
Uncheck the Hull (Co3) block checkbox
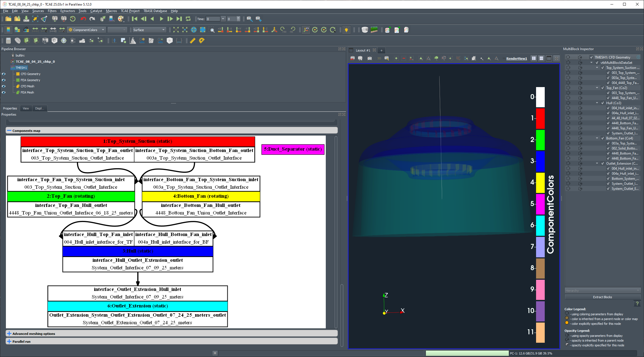point(602,103)
